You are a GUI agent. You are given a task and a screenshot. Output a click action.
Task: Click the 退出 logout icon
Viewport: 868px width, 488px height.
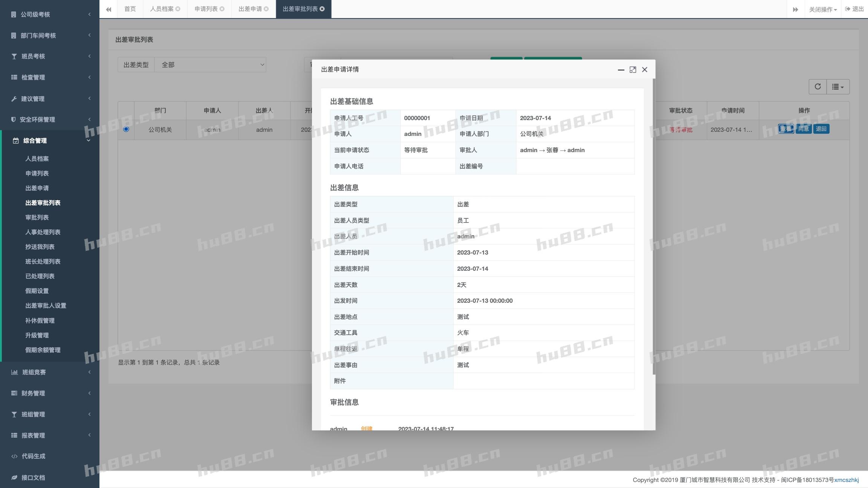coord(848,9)
